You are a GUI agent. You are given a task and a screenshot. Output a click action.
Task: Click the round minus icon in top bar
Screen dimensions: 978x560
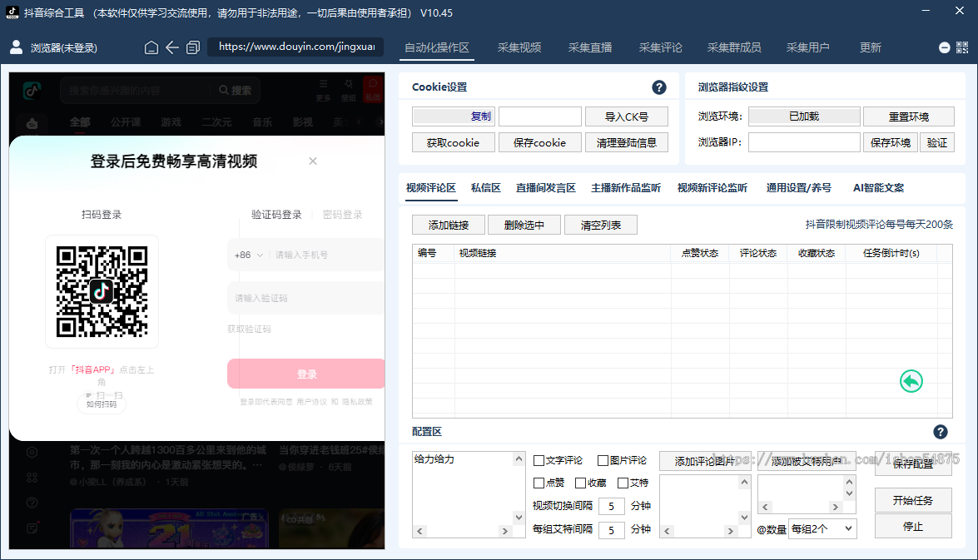pos(945,47)
